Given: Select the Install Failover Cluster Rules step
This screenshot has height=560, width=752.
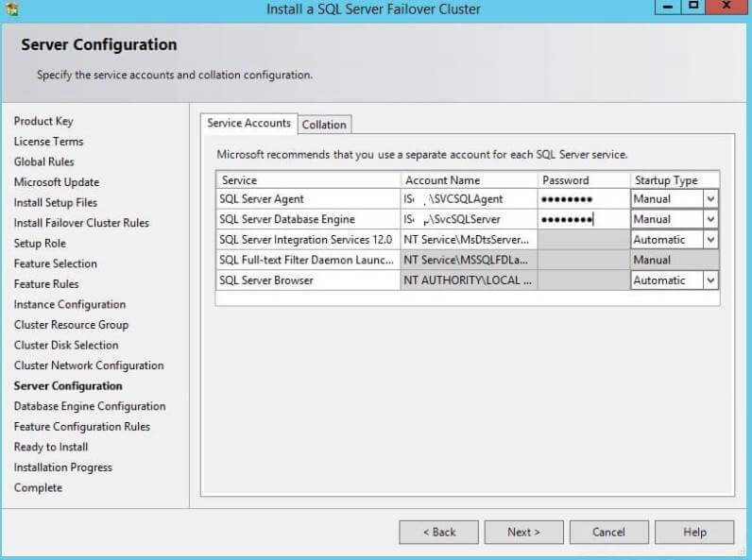Looking at the screenshot, I should [x=81, y=223].
